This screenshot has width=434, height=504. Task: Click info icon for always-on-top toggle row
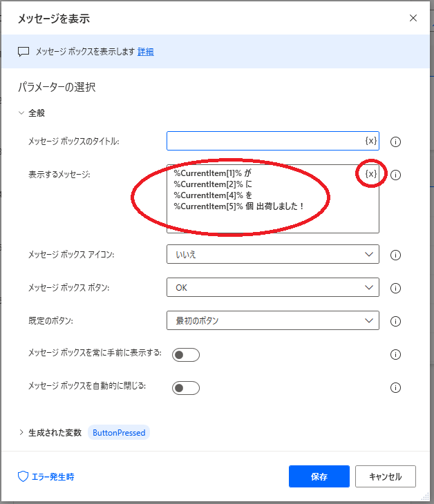[396, 355]
